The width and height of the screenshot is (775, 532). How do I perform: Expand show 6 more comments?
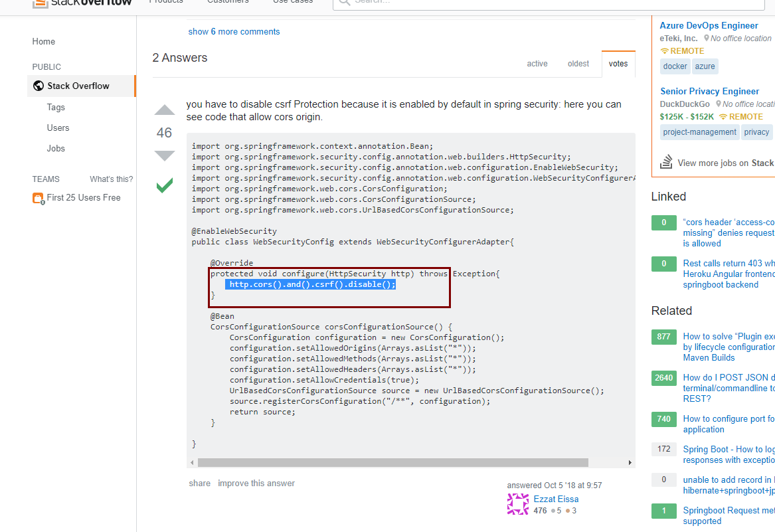coord(234,31)
